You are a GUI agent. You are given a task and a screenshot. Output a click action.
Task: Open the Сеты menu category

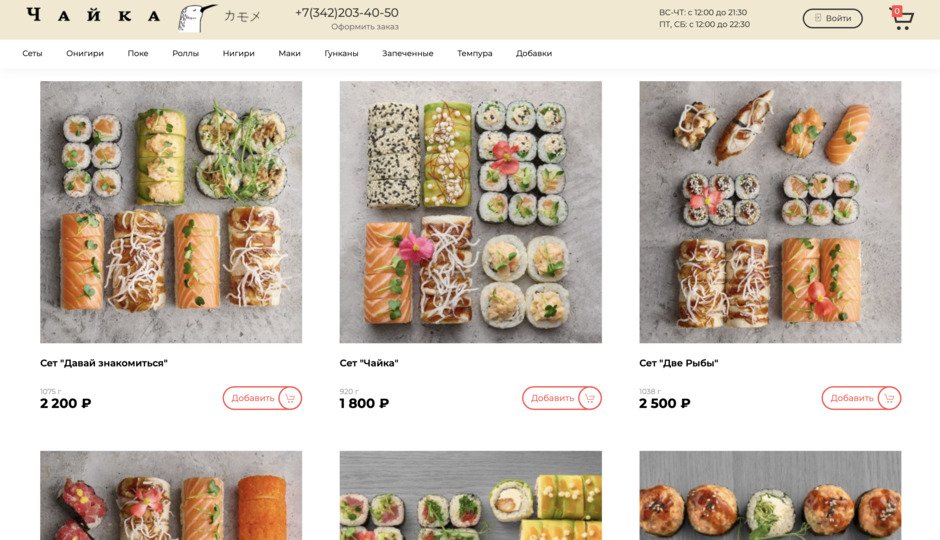(32, 53)
